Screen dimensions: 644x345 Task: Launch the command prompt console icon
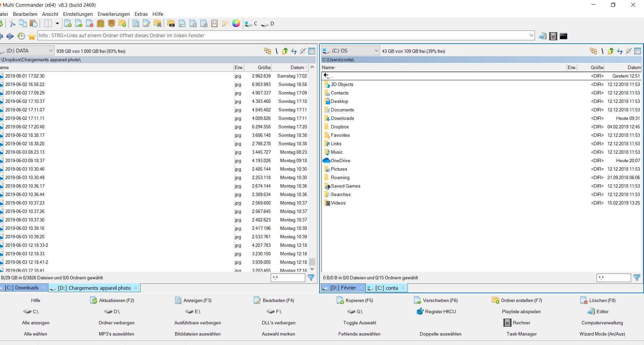click(x=563, y=36)
